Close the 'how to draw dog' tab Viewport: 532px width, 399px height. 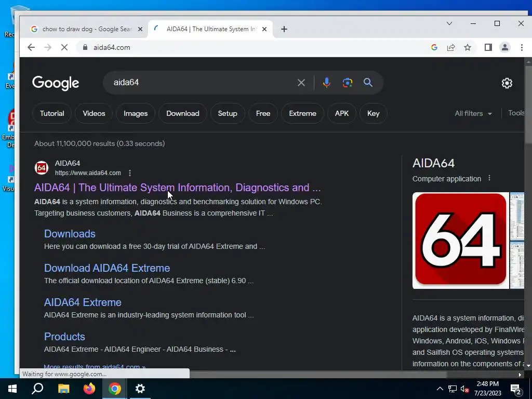click(x=140, y=29)
